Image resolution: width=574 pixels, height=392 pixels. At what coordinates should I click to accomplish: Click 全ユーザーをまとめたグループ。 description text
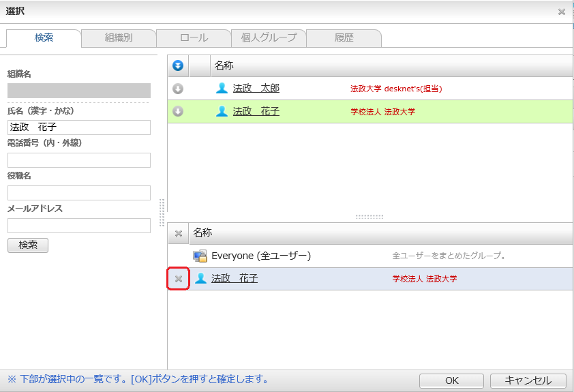449,256
